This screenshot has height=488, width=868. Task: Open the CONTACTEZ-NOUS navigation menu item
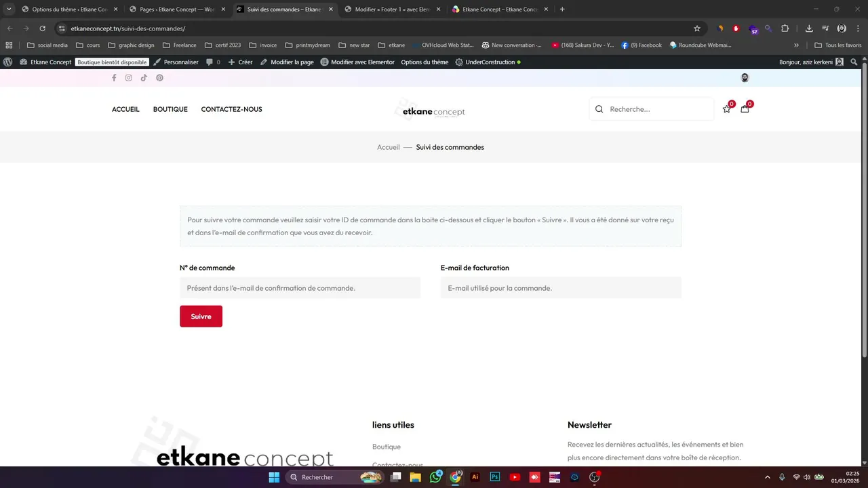click(231, 109)
